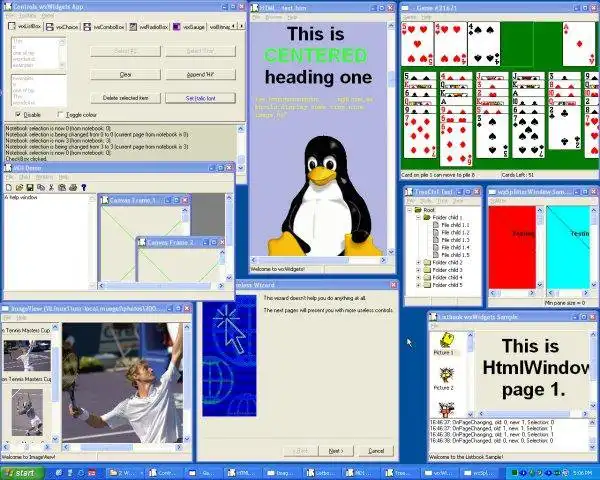Click Print icon in MDI Demo toolbar
Screen dimensions: 600x480
pos(73,188)
